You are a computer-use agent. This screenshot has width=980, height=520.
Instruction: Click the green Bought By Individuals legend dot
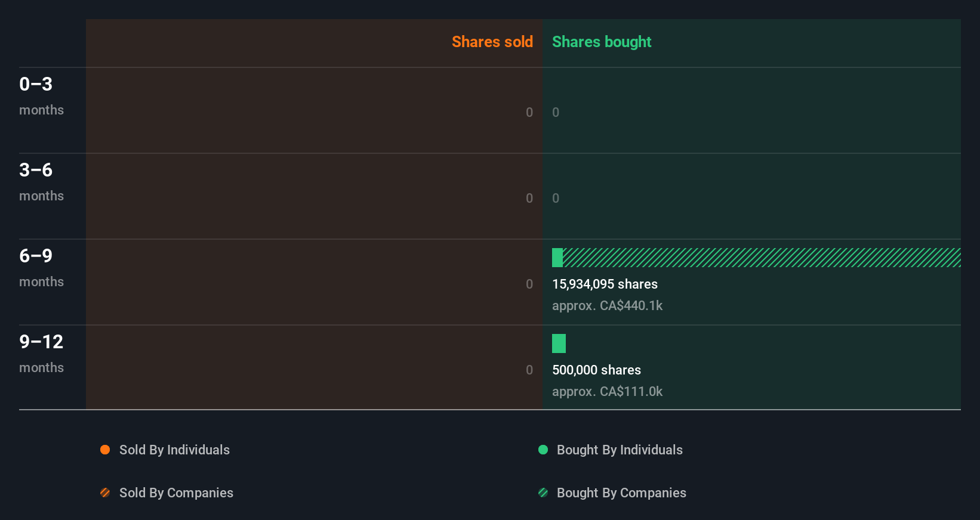[x=543, y=450]
